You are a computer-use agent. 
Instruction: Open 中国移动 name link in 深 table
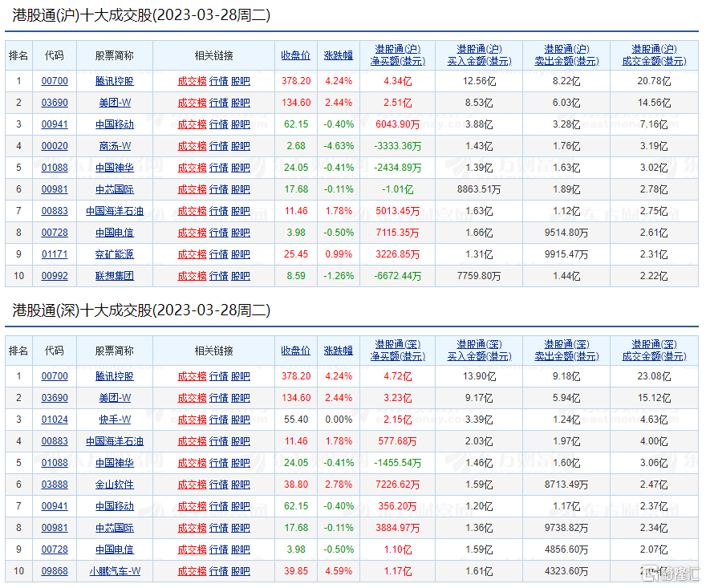(115, 506)
